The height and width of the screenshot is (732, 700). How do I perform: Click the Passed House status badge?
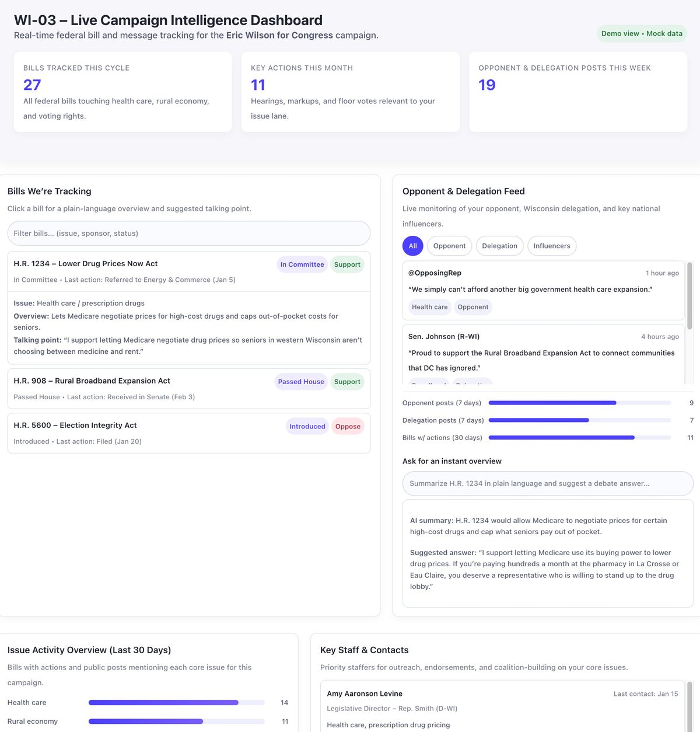coord(301,382)
